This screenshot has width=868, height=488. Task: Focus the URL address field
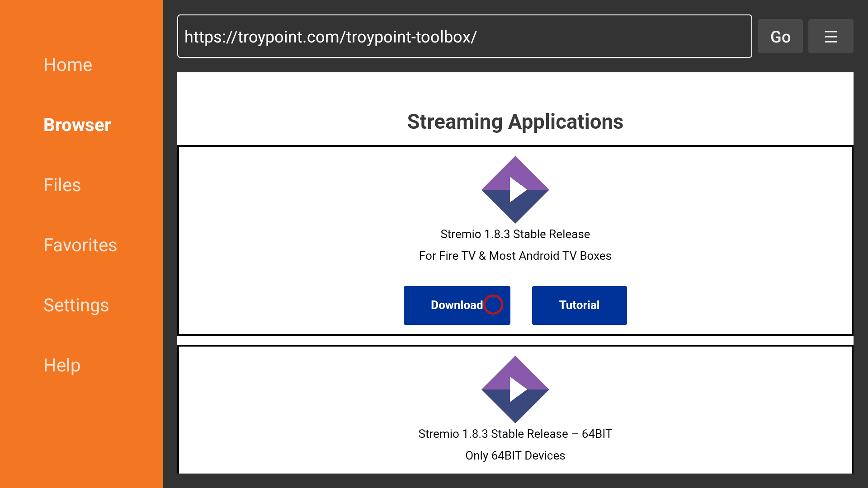tap(464, 36)
